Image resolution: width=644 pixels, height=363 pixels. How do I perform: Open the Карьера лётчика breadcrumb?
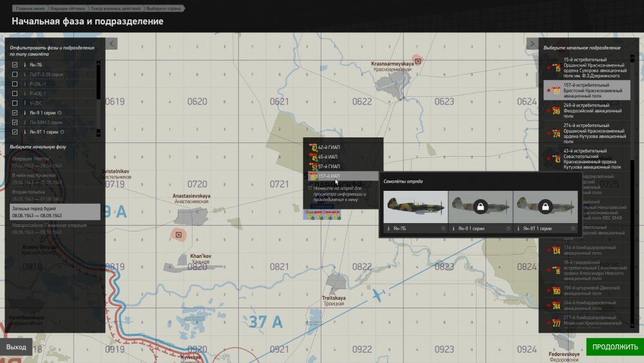pos(68,8)
